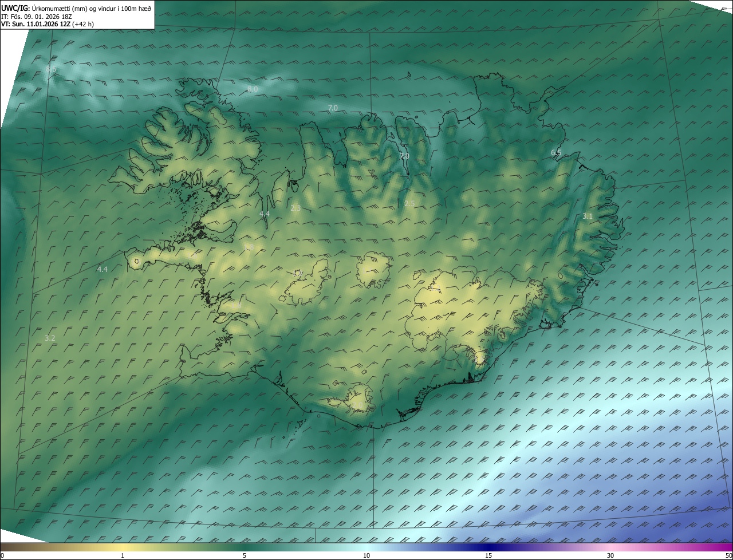The image size is (733, 560).
Task: Click the pink colorbar segment above tick 30
Action: pyautogui.click(x=610, y=547)
